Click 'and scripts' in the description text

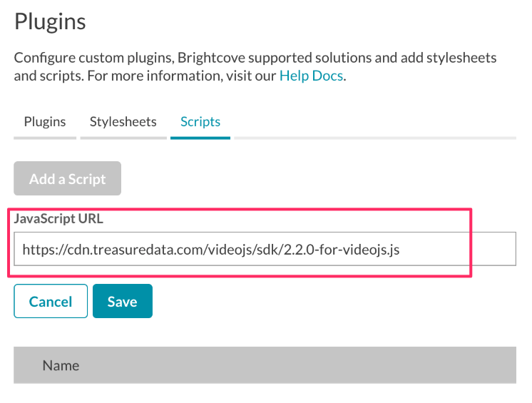pyautogui.click(x=48, y=76)
